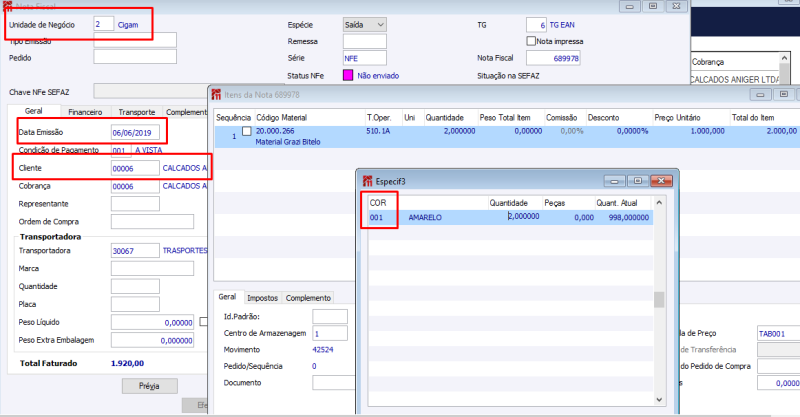
Task: Open Complemento tab in Itens da Nota
Action: coord(308,298)
